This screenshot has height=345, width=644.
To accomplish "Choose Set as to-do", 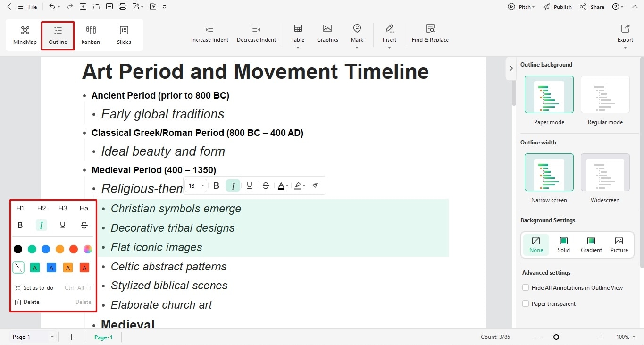I will tap(53, 287).
